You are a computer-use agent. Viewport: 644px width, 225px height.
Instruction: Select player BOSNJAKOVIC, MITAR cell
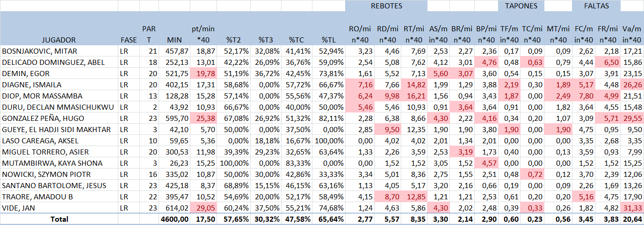[59, 51]
